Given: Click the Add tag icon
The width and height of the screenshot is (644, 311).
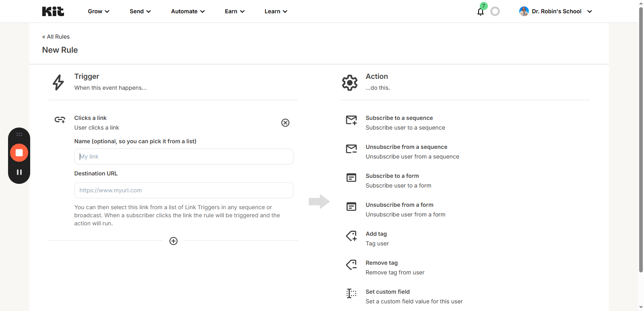Looking at the screenshot, I should pyautogui.click(x=351, y=236).
